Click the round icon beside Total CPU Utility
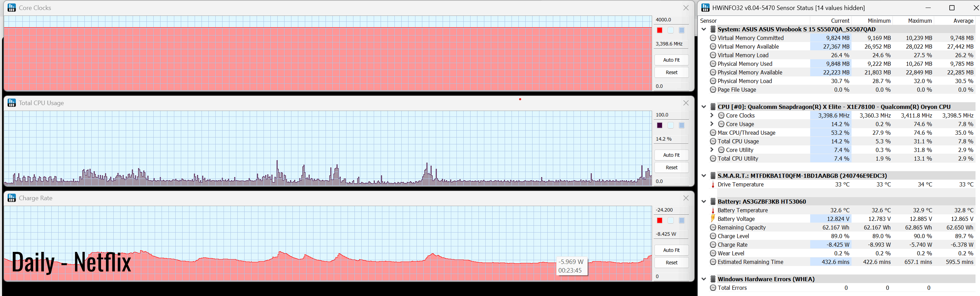 click(713, 159)
